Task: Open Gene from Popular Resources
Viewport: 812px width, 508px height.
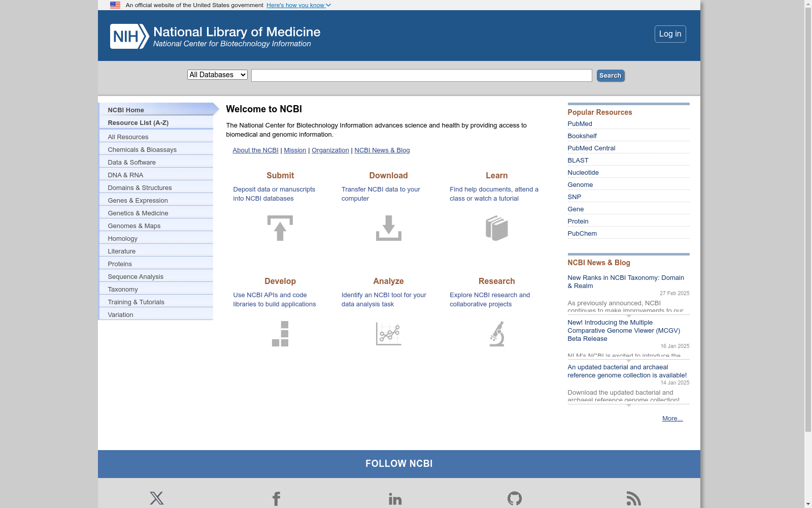Action: (x=576, y=209)
